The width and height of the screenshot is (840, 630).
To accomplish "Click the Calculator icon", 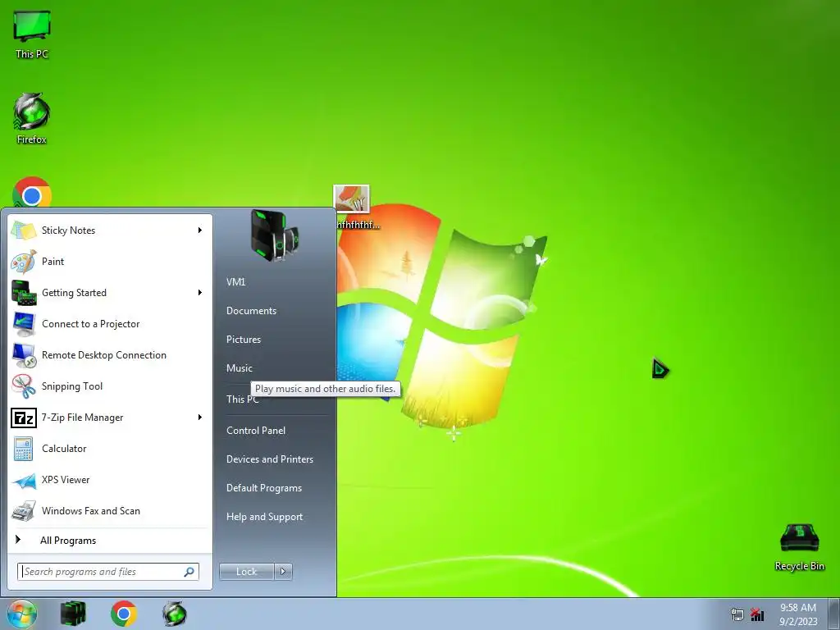I will tap(24, 449).
